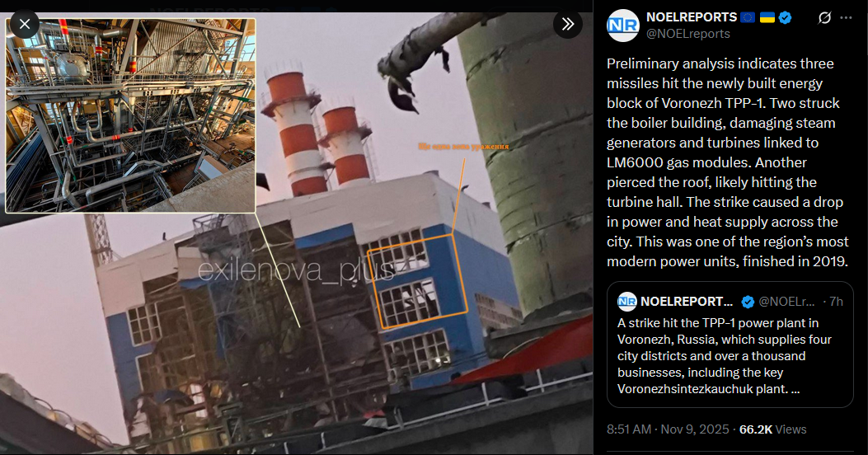Screen dimensions: 868x455
Task: Open the NOELREPORTS display name at post header
Action: pyautogui.click(x=692, y=17)
